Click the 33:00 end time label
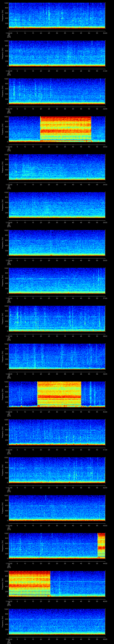 (x=105, y=147)
